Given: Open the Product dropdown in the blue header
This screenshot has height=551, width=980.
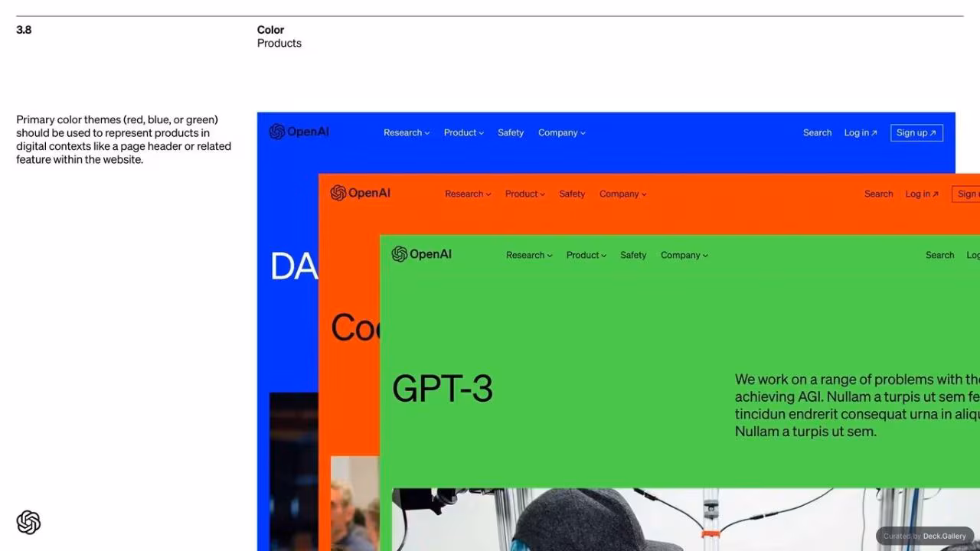Looking at the screenshot, I should 464,132.
